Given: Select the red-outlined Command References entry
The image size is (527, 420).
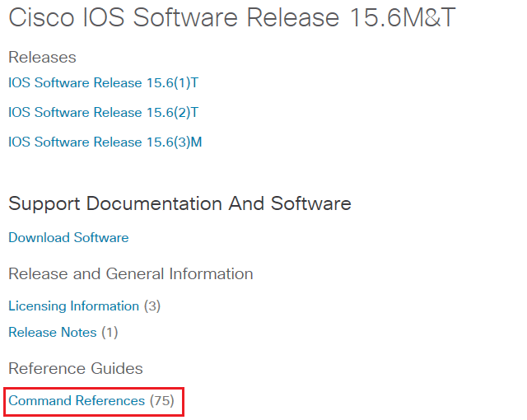Looking at the screenshot, I should [94, 402].
